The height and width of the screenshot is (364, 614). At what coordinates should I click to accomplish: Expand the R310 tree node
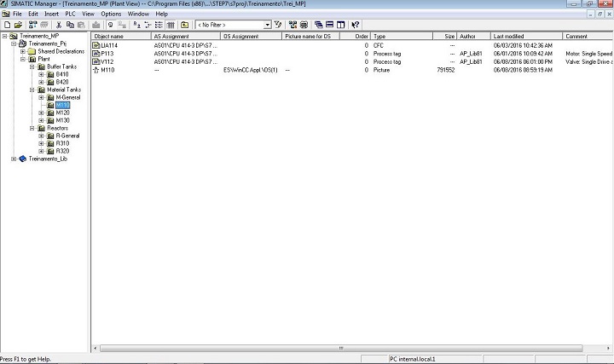(41, 144)
